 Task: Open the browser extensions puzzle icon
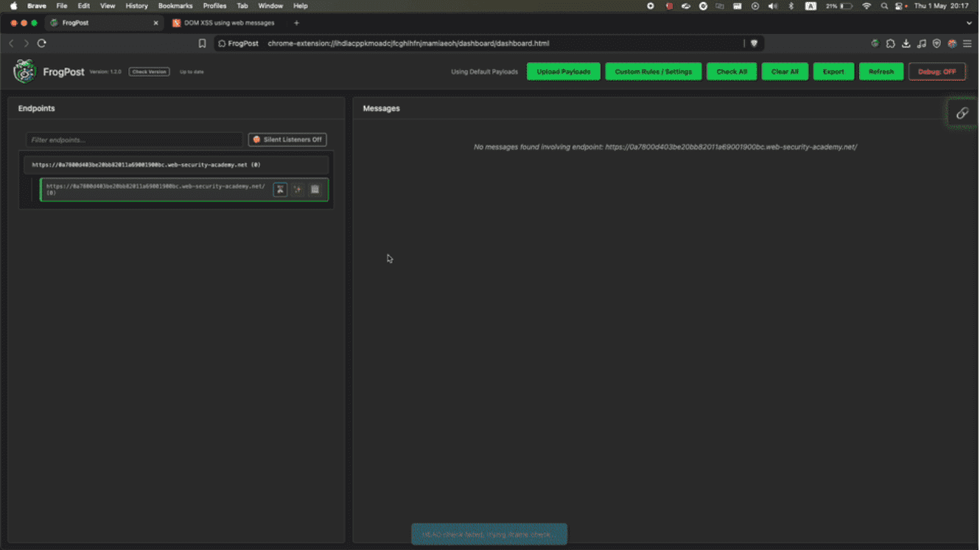(891, 43)
